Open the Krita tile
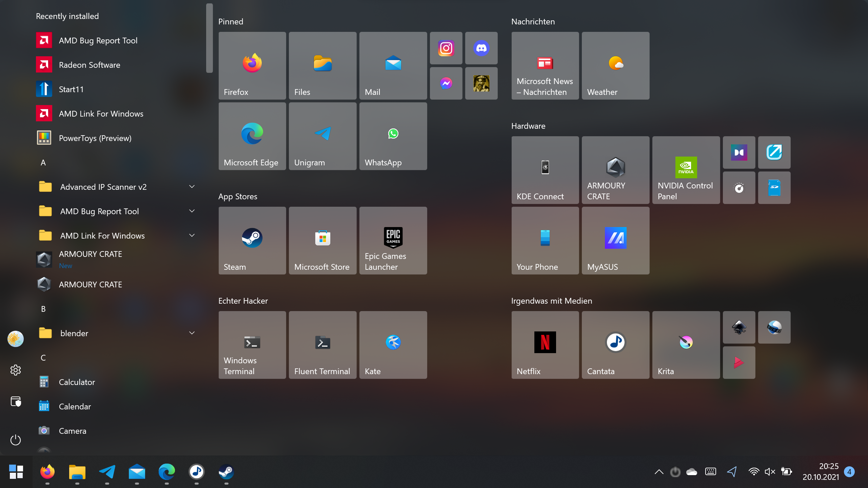868x488 pixels. 686,345
